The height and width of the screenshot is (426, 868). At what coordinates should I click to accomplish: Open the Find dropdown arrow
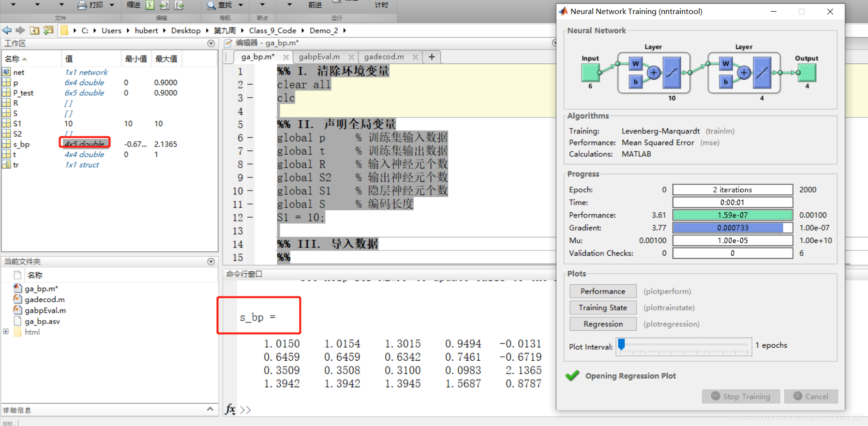240,5
